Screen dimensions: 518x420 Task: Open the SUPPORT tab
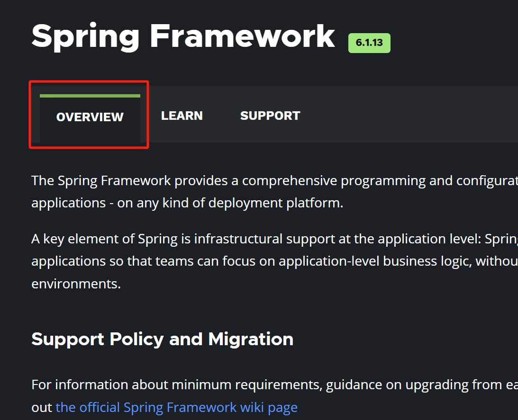click(270, 116)
